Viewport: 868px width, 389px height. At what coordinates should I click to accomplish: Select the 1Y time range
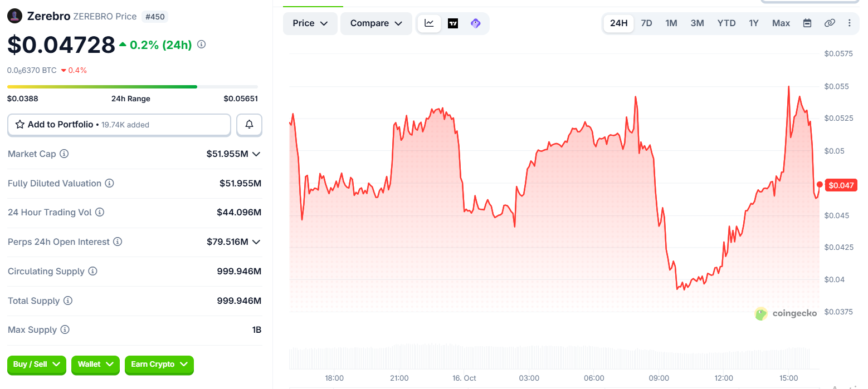point(754,23)
